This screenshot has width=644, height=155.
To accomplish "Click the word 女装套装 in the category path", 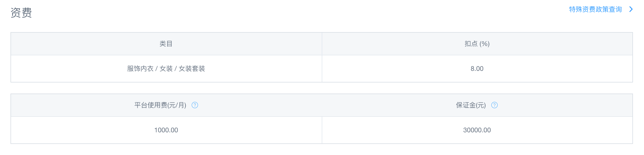I will pyautogui.click(x=192, y=69).
